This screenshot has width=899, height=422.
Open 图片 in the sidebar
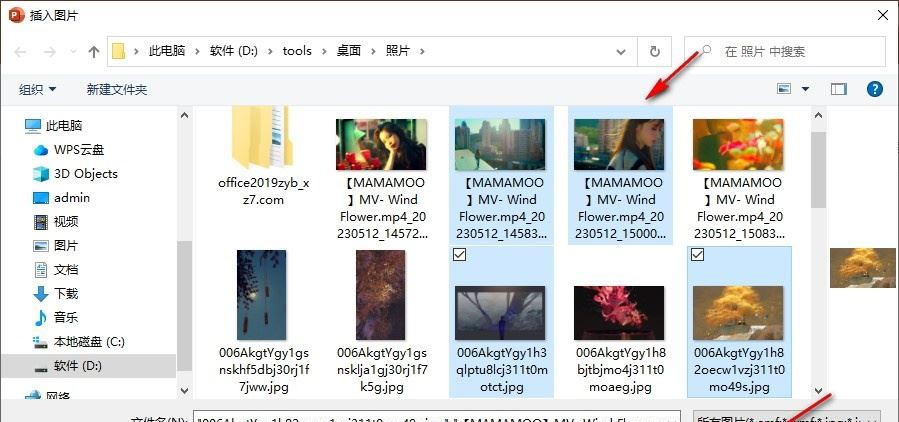tap(66, 246)
